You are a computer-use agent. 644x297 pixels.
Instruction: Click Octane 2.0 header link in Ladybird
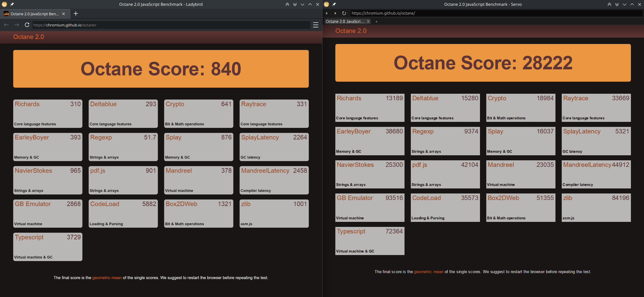click(x=28, y=37)
